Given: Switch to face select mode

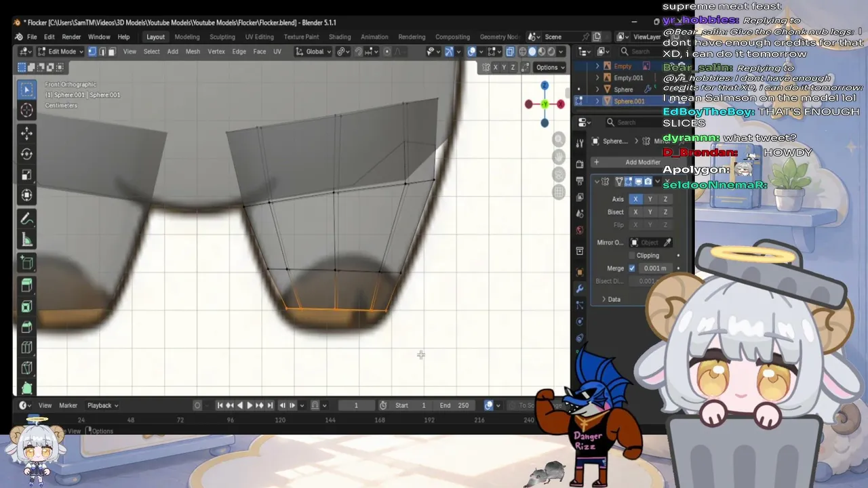Looking at the screenshot, I should 112,52.
